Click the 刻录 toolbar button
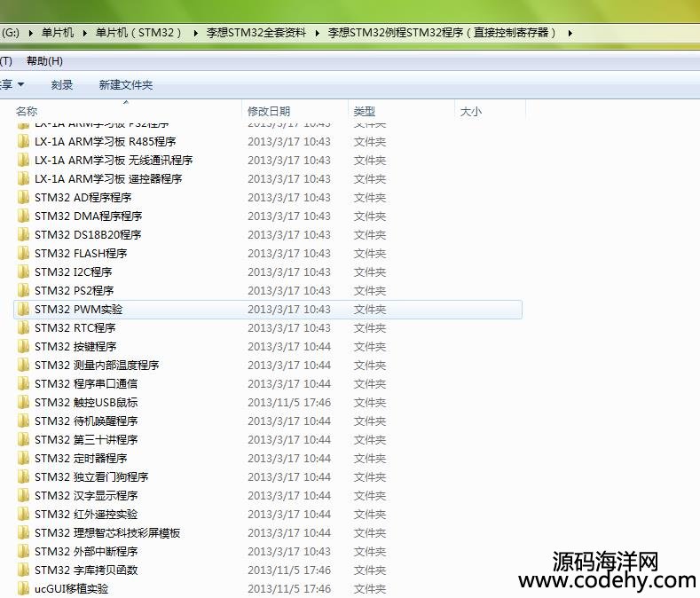This screenshot has width=700, height=598. click(x=62, y=85)
